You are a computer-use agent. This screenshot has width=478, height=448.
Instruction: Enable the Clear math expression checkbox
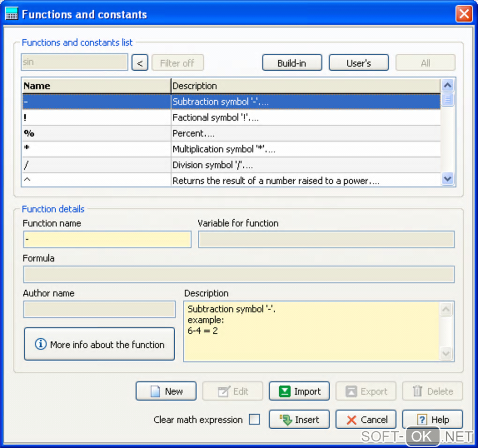254,419
